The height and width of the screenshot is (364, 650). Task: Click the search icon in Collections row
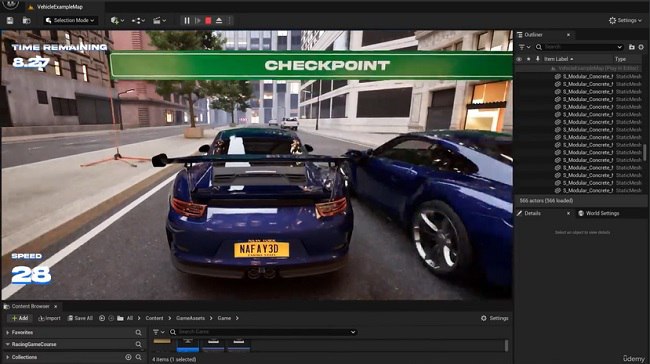point(138,357)
